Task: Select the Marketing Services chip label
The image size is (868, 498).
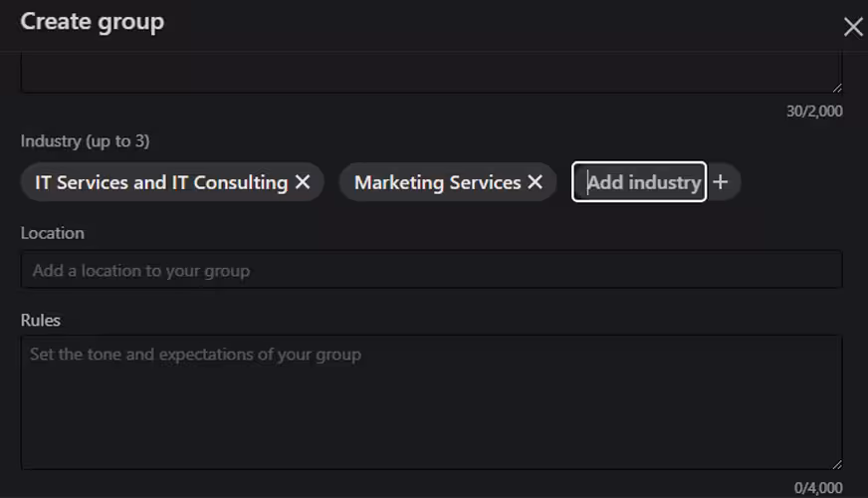Action: (x=437, y=182)
